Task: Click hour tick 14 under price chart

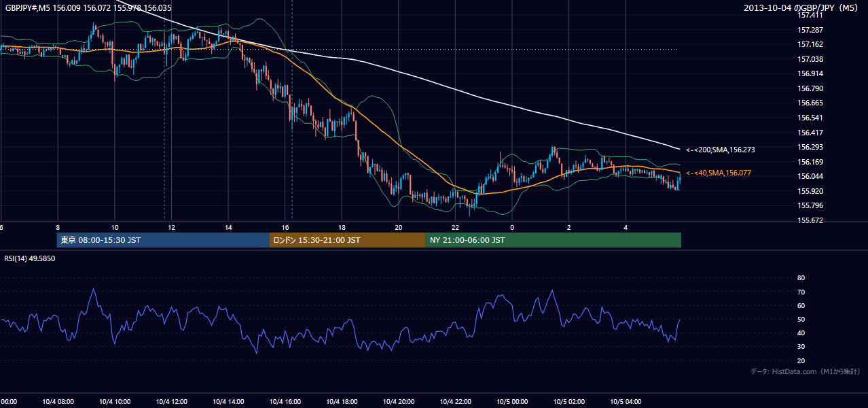Action: [x=228, y=227]
